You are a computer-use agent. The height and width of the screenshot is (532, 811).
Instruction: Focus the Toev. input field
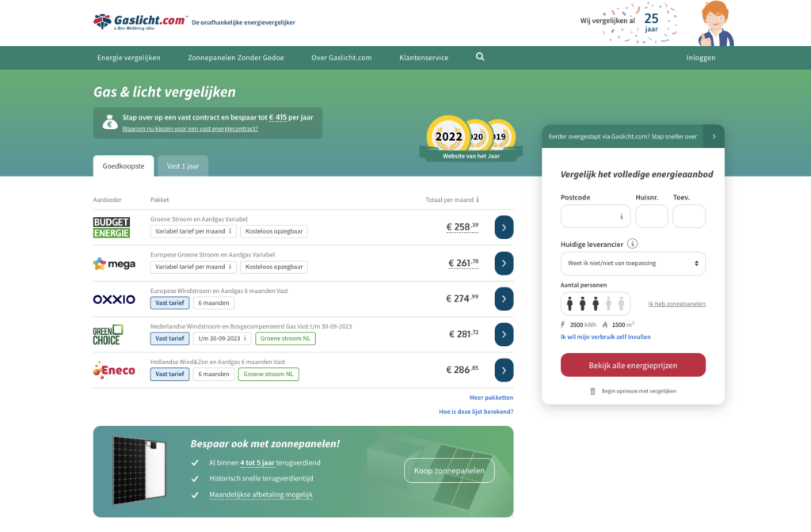click(689, 216)
